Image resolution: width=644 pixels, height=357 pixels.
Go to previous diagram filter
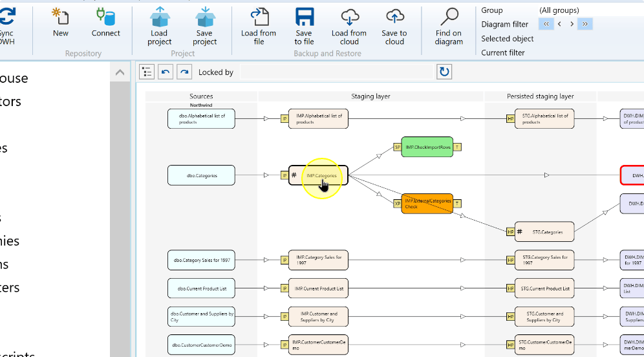(559, 24)
